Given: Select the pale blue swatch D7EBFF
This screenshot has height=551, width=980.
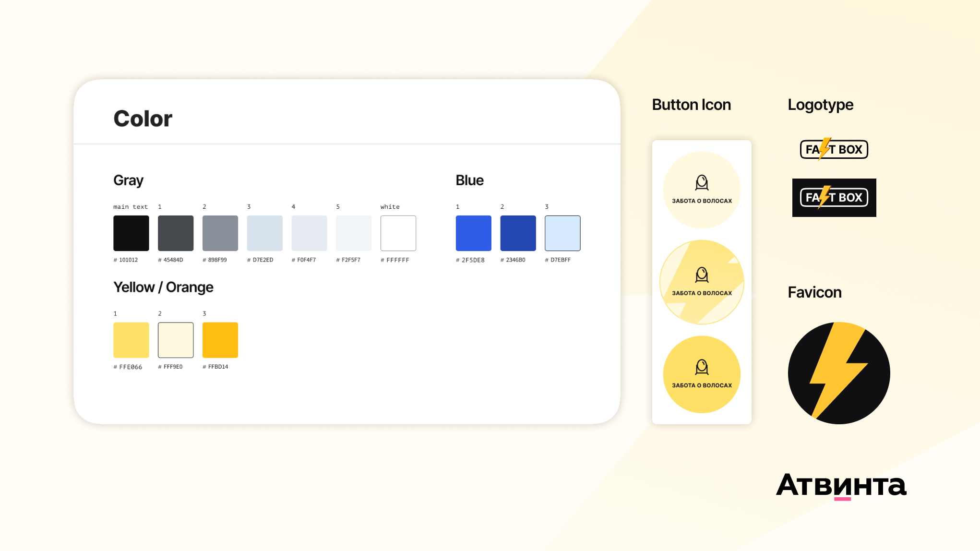Looking at the screenshot, I should point(562,233).
